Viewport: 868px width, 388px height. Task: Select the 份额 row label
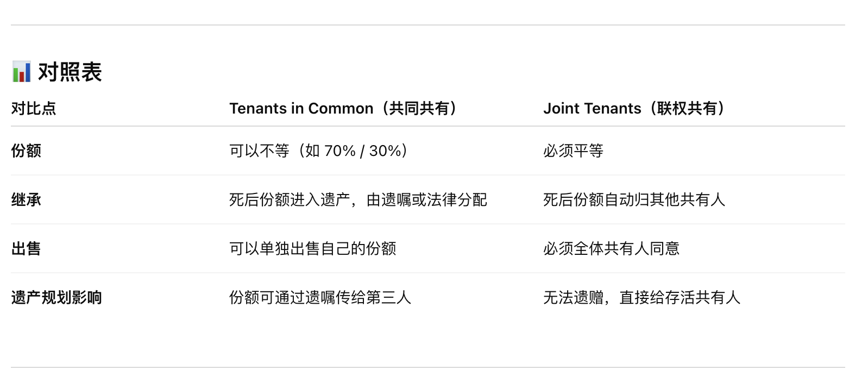point(26,151)
